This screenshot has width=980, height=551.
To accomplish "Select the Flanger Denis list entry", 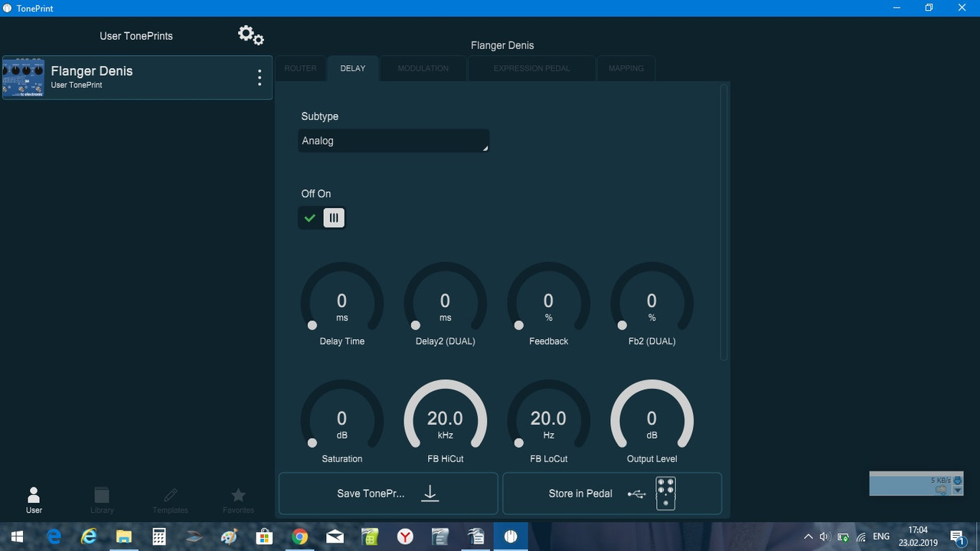I will [x=137, y=77].
